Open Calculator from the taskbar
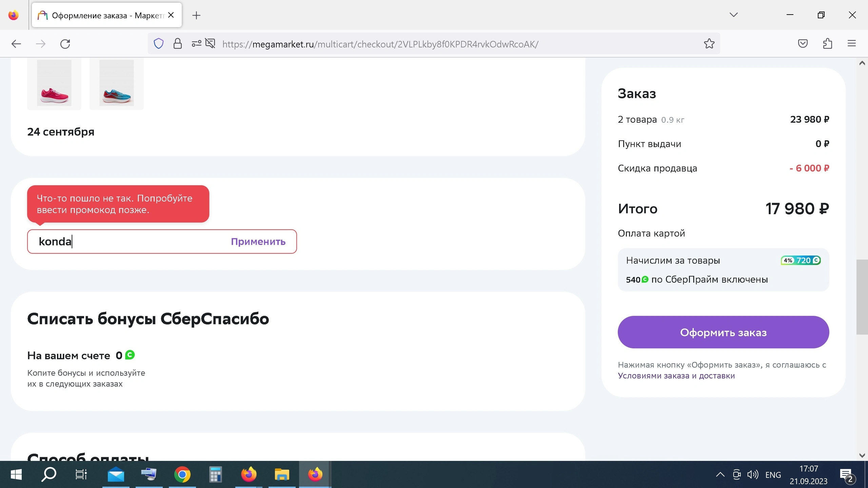The width and height of the screenshot is (868, 488). (x=216, y=474)
